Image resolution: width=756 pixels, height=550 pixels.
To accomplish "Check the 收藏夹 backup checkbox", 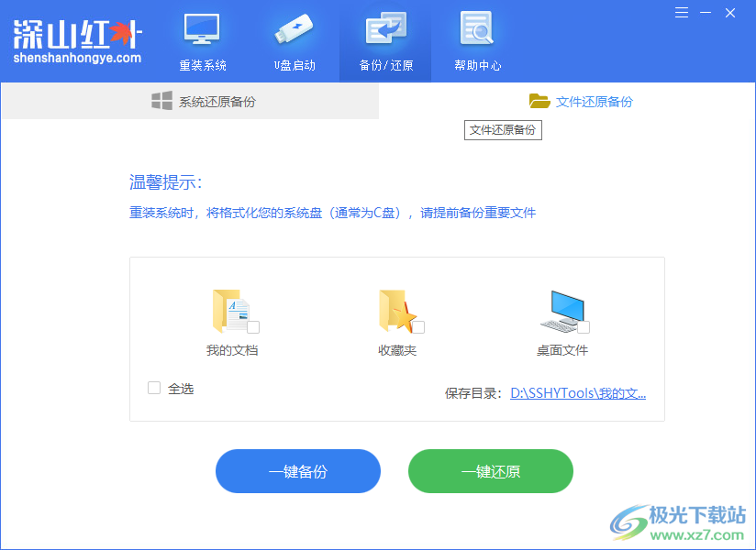I will 420,325.
